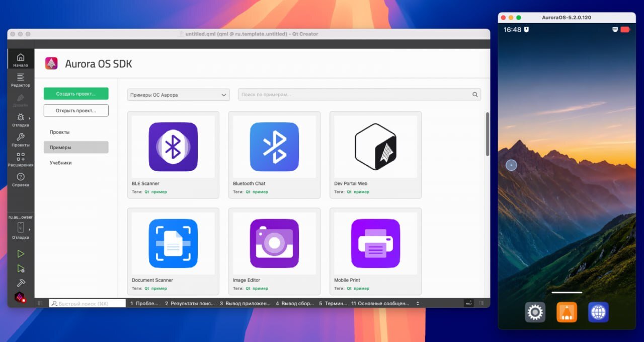Open the Справка help mode
Image resolution: width=644 pixels, height=342 pixels.
(21, 179)
